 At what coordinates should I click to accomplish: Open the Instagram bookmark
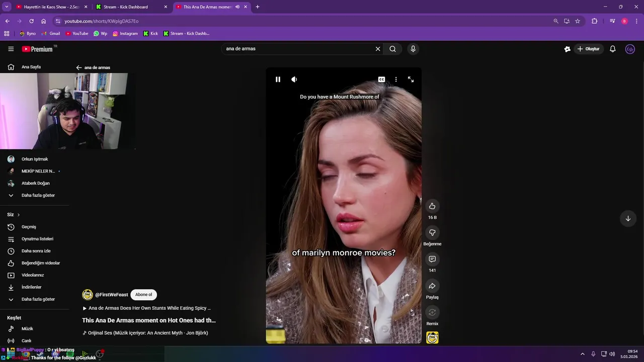pyautogui.click(x=125, y=34)
